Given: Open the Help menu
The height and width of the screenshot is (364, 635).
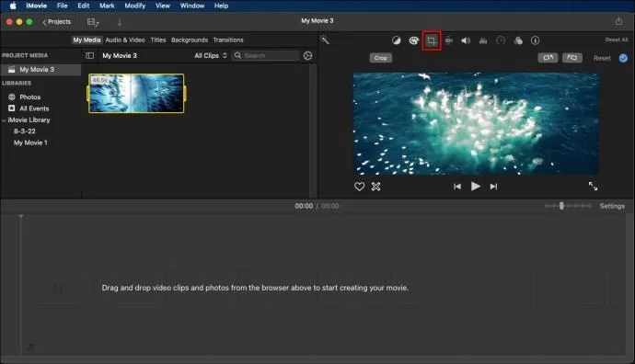Looking at the screenshot, I should pyautogui.click(x=221, y=6).
